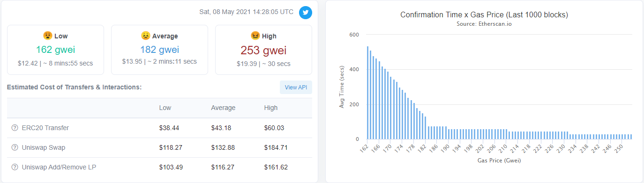Screen dimensions: 644x183
Task: Click the Source: Etherscan.io chart subtitle
Action: (484, 23)
